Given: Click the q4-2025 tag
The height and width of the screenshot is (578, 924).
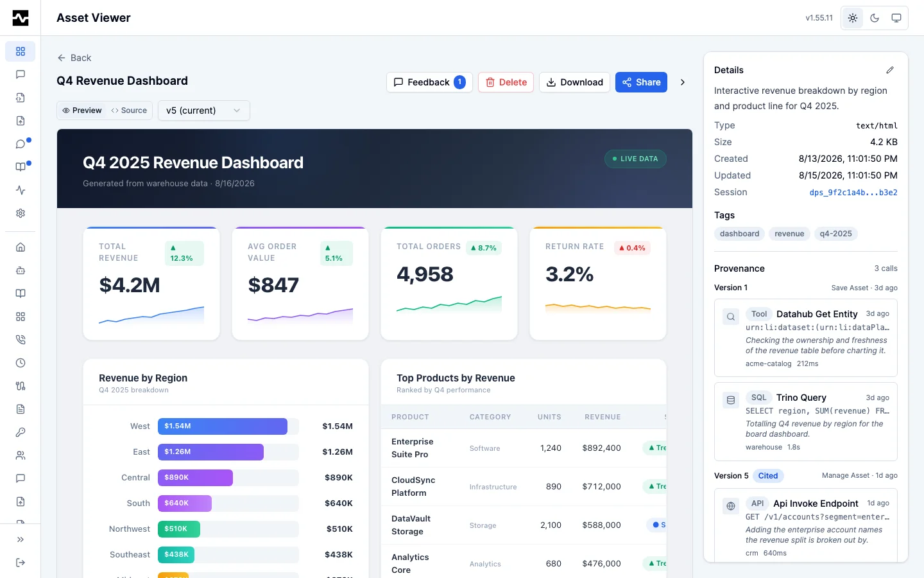Looking at the screenshot, I should tap(836, 234).
